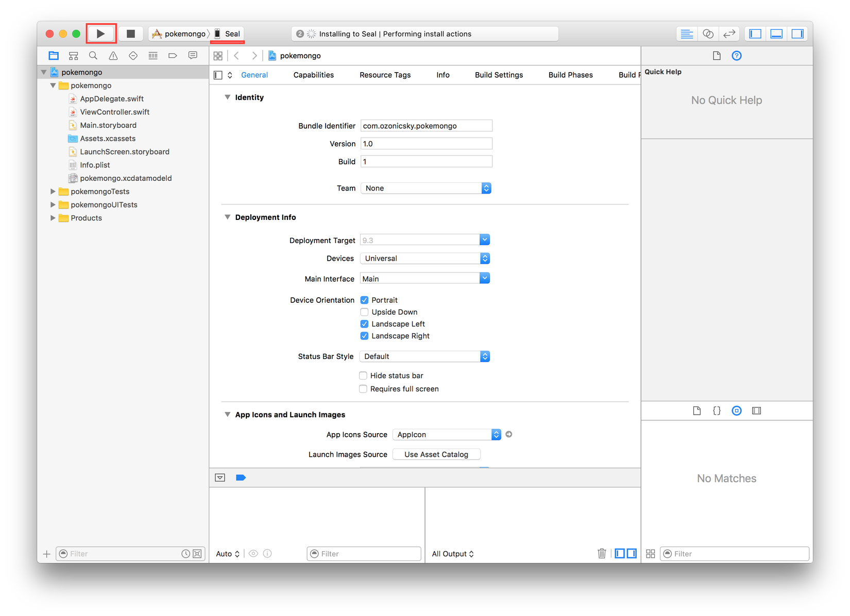The width and height of the screenshot is (850, 616).
Task: Go back in editor history
Action: (x=236, y=56)
